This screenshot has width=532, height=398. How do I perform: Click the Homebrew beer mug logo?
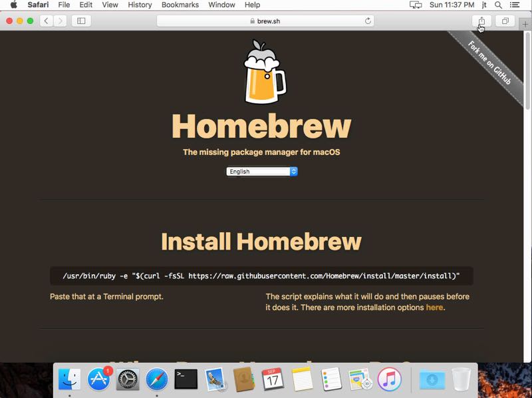coord(265,72)
